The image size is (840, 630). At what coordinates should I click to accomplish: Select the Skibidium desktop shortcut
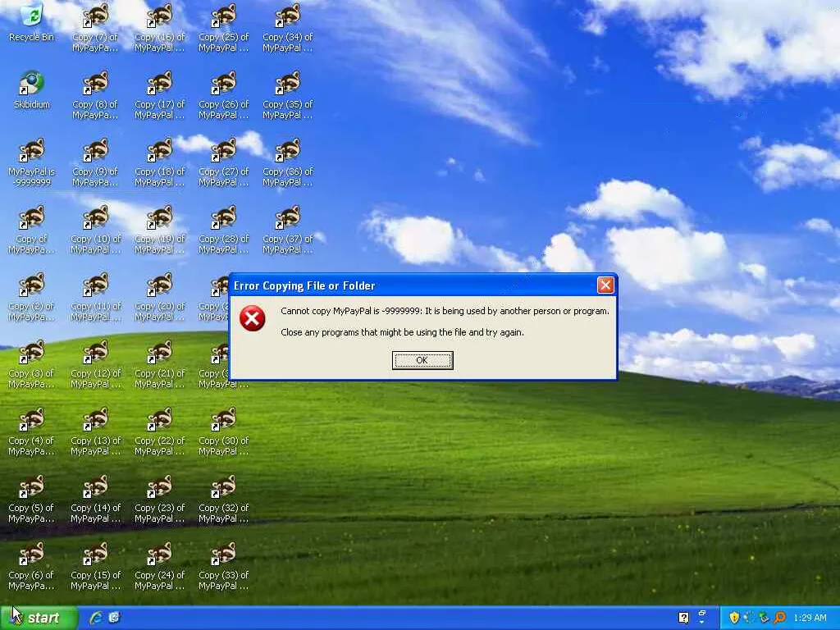coord(32,91)
